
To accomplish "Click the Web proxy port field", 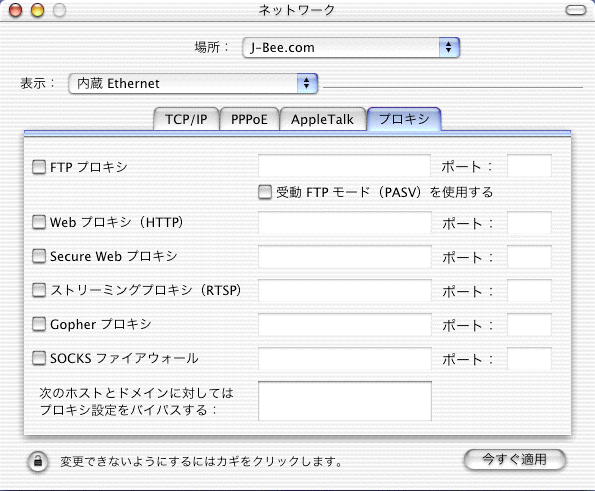I will [529, 223].
